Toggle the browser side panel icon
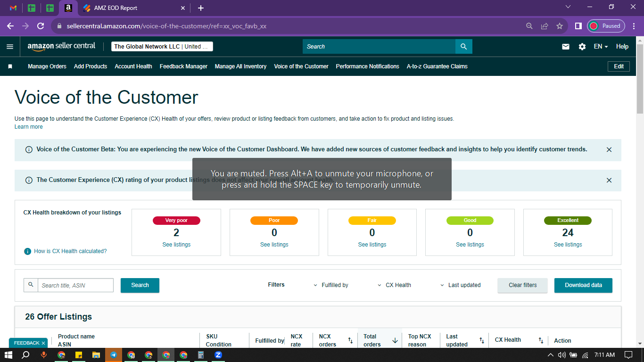The width and height of the screenshot is (644, 362). 578,26
